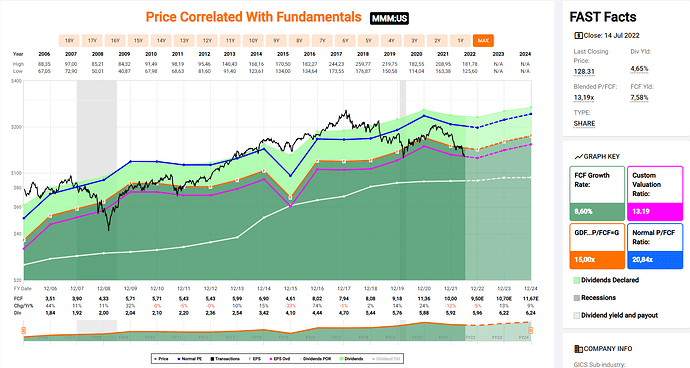Select the 17Y time range button

coord(92,40)
